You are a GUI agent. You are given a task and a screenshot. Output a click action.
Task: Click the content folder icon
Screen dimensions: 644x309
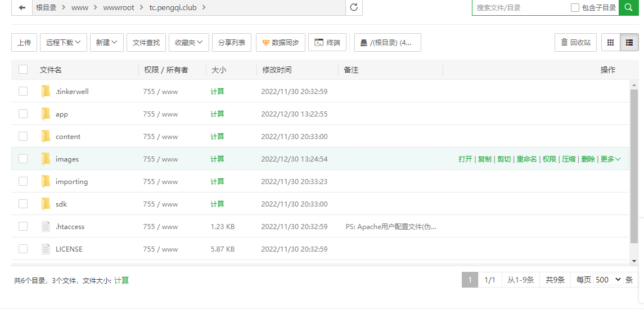[x=46, y=136]
